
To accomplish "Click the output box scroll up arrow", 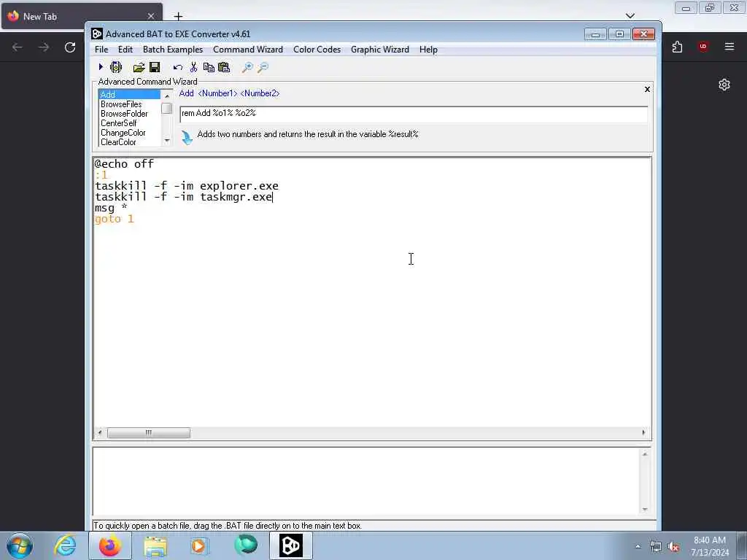I will (645, 454).
